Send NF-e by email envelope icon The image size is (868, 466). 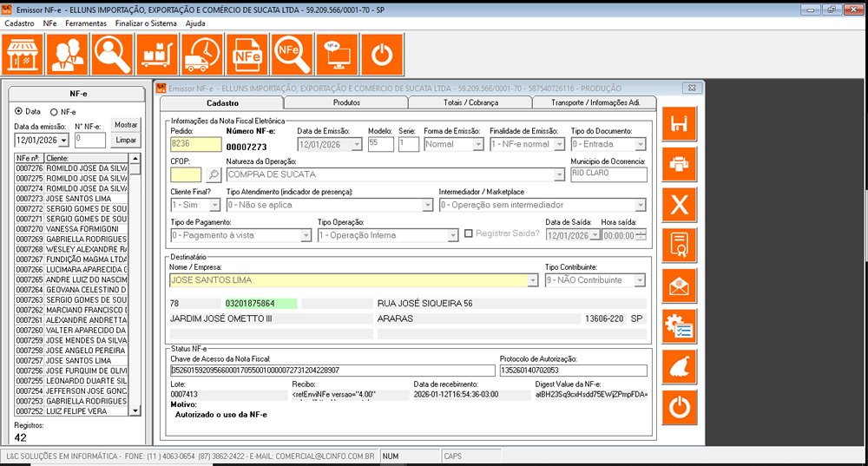point(681,285)
